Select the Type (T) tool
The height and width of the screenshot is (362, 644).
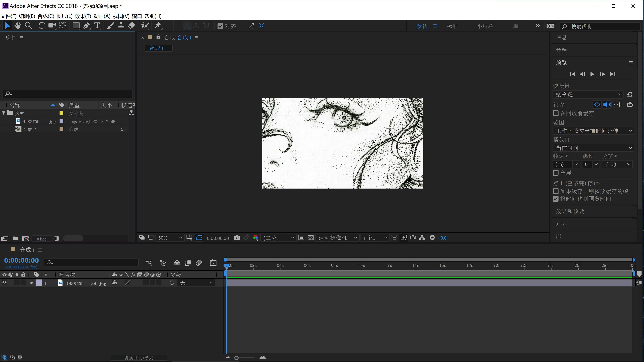point(97,26)
